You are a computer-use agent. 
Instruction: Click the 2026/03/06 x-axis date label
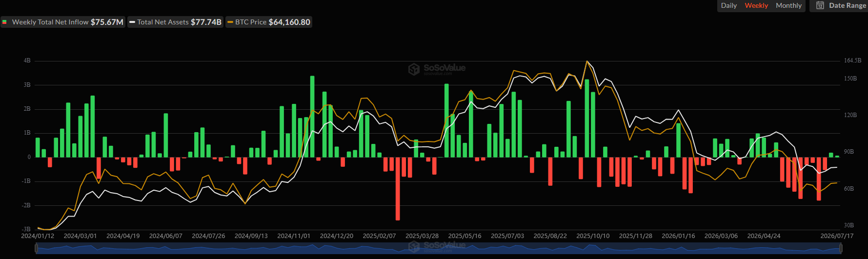coord(721,236)
